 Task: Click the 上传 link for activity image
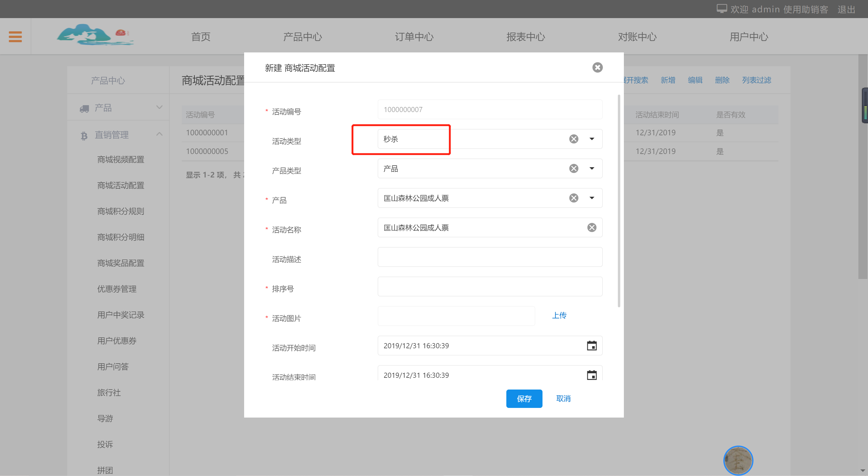(x=559, y=315)
